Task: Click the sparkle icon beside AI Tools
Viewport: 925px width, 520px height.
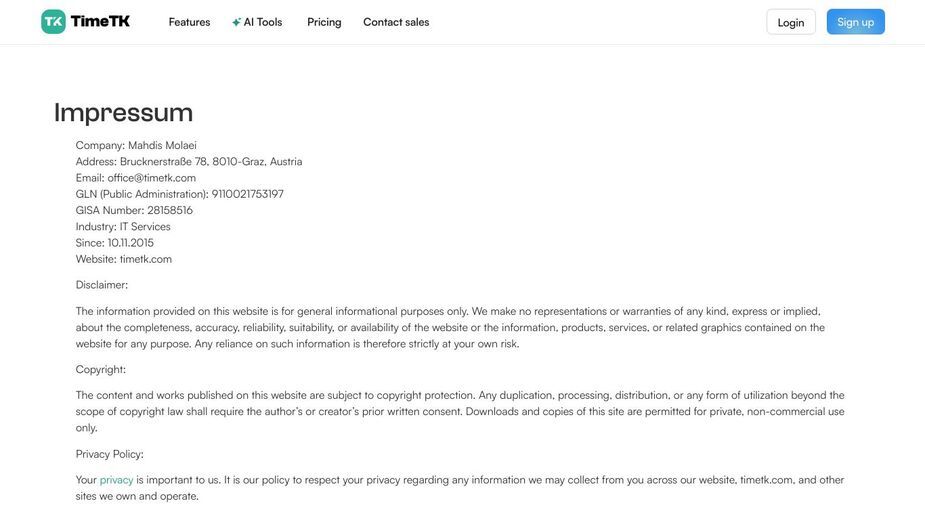Action: pyautogui.click(x=236, y=22)
